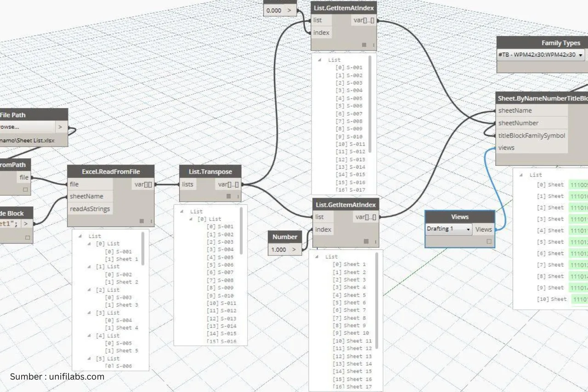Image resolution: width=588 pixels, height=392 pixels.
Task: Click the lacing icon on upper List.GetItemAtIndex node
Action: tap(364, 44)
